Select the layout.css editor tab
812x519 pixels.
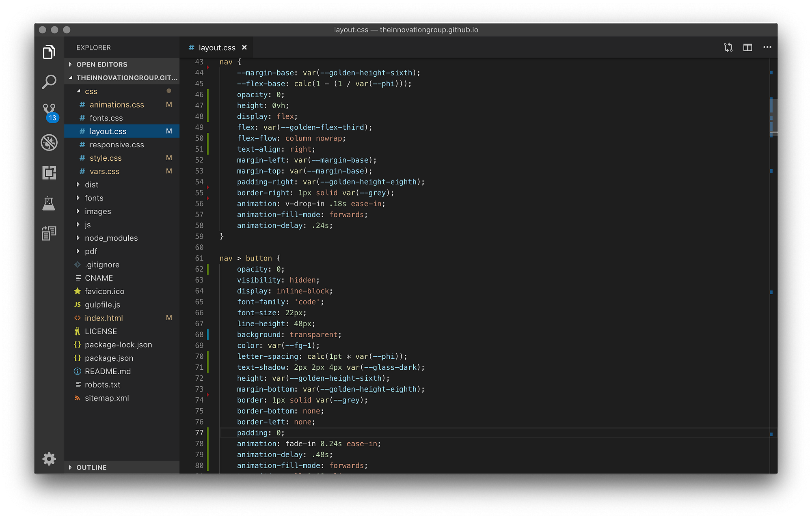coord(216,48)
